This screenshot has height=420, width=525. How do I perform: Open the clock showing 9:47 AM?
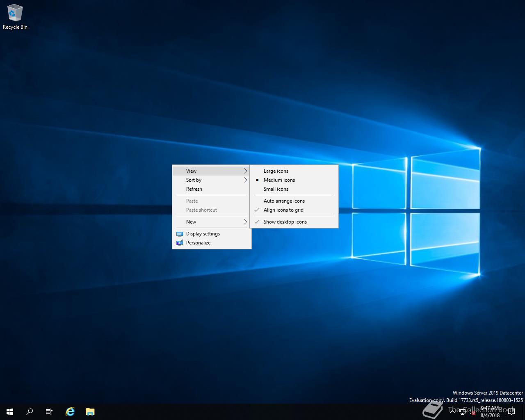coord(490,412)
